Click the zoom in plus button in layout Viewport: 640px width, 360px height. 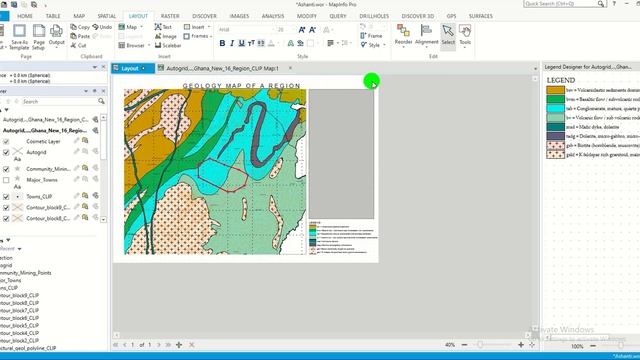tap(521, 345)
